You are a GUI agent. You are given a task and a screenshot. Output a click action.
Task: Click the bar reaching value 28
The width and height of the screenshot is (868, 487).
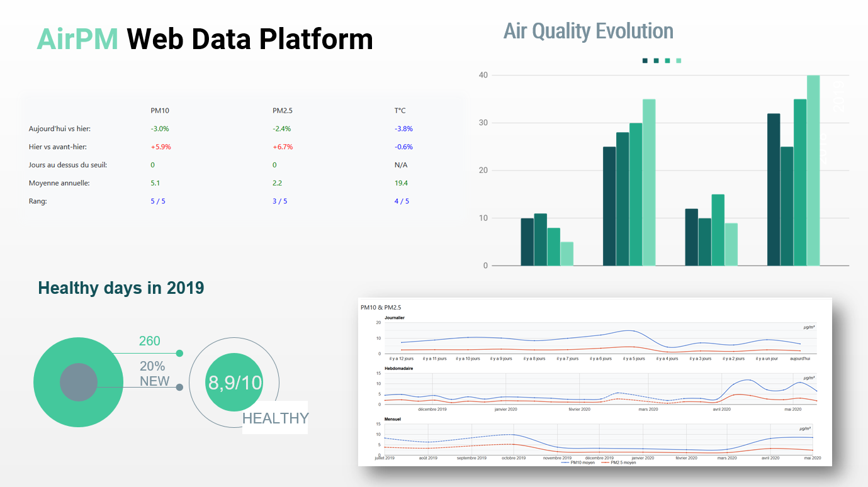tap(623, 199)
